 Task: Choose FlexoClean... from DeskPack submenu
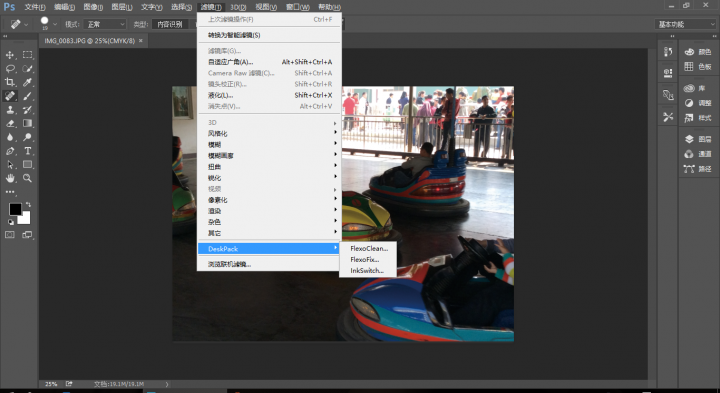point(369,248)
